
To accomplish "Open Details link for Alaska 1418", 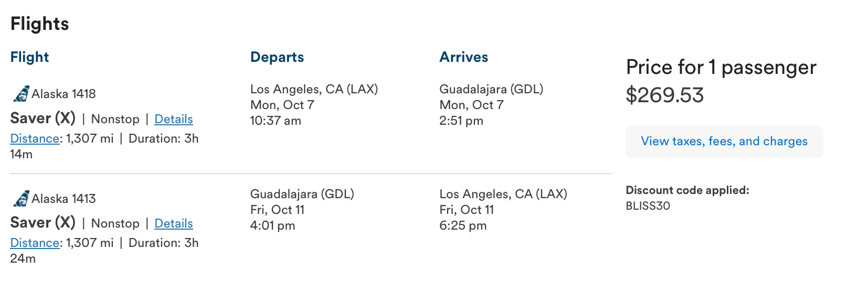I will tap(173, 119).
